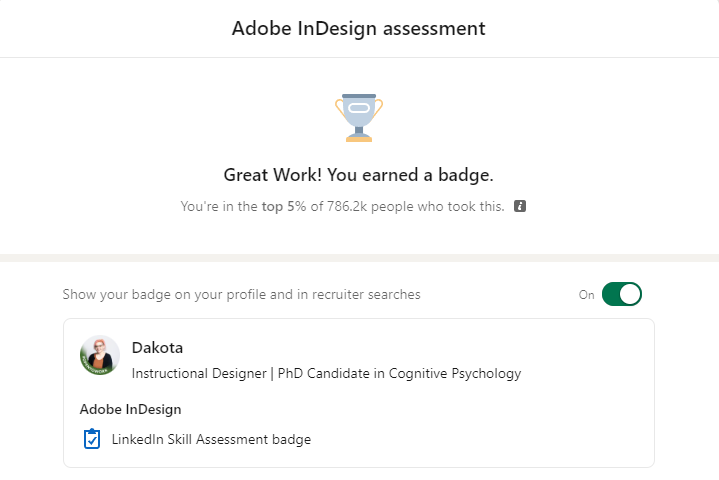Select the Adobe InDesign skill label in card
The height and width of the screenshot is (480, 719).
(130, 409)
